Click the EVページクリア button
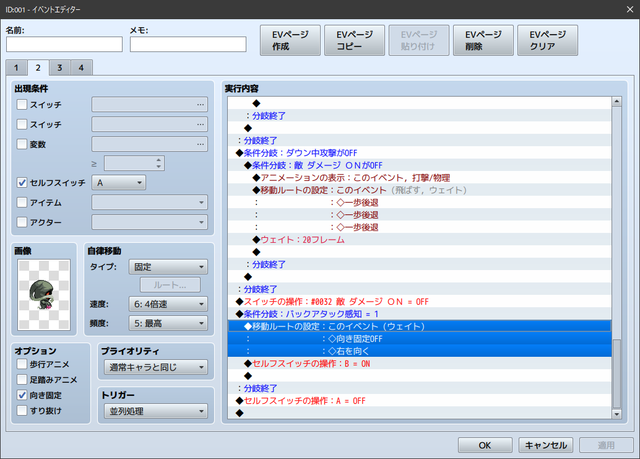The width and height of the screenshot is (640, 459). [547, 40]
